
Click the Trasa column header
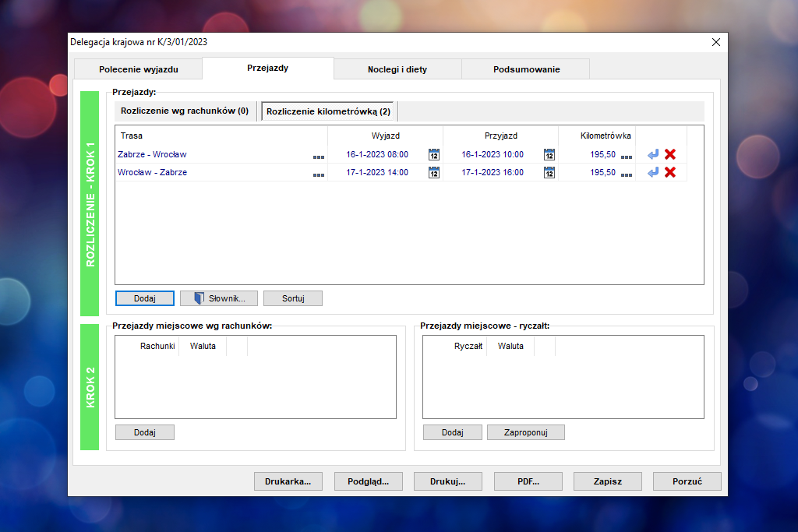click(221, 136)
